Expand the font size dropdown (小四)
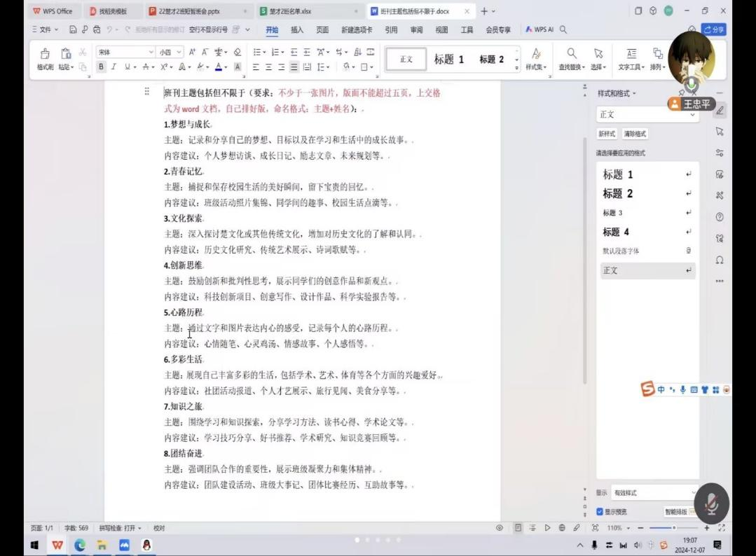The image size is (756, 556). tap(170, 53)
